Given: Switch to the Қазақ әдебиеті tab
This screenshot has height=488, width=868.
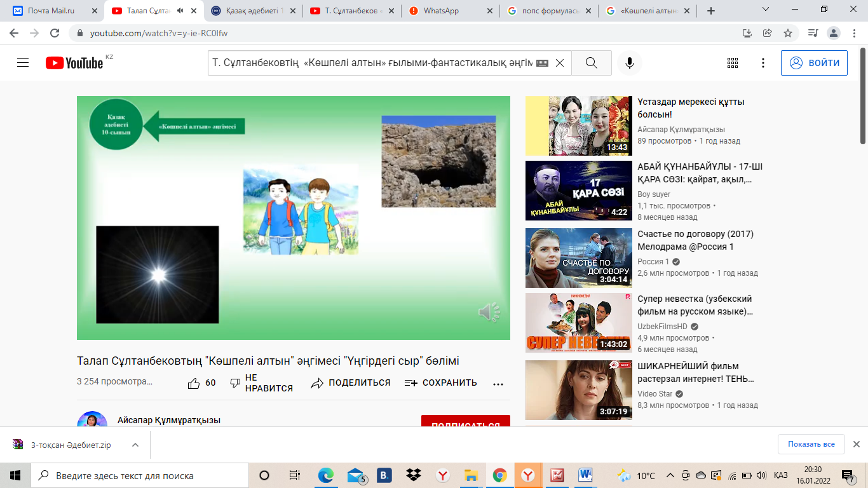Looking at the screenshot, I should point(254,11).
